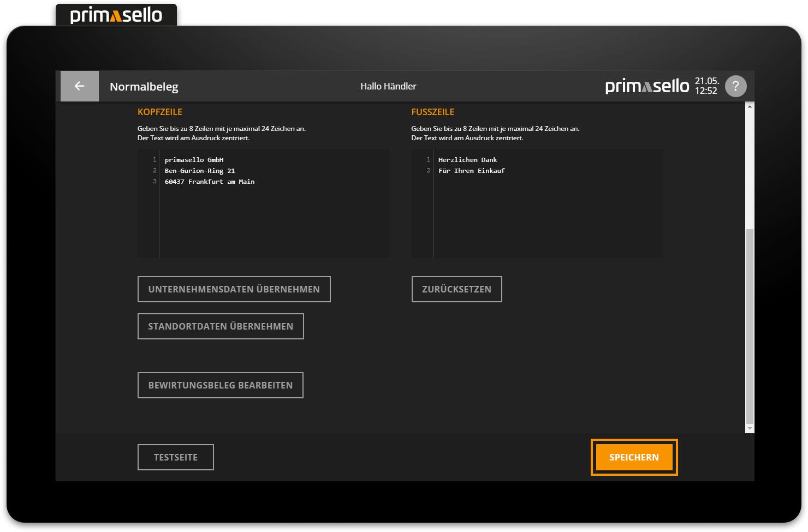Click the 'Für Ihren Einkauf' footer line
Viewport: 808px width, 532px height.
(472, 171)
